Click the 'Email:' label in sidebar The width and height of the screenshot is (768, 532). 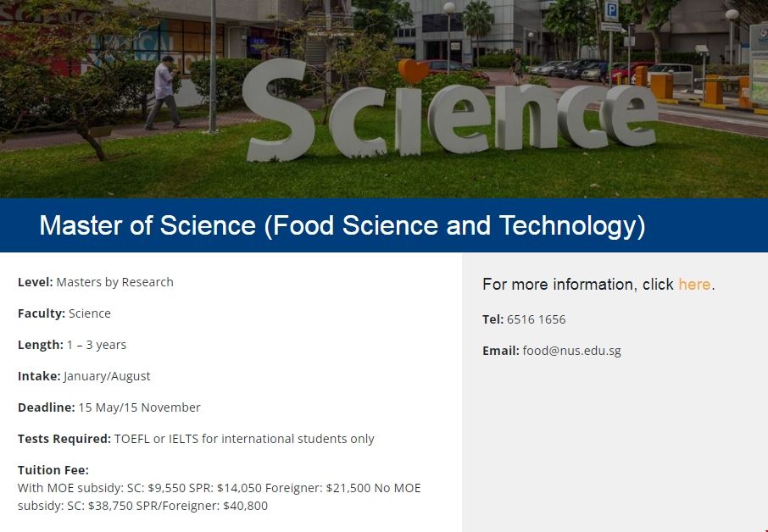500,351
